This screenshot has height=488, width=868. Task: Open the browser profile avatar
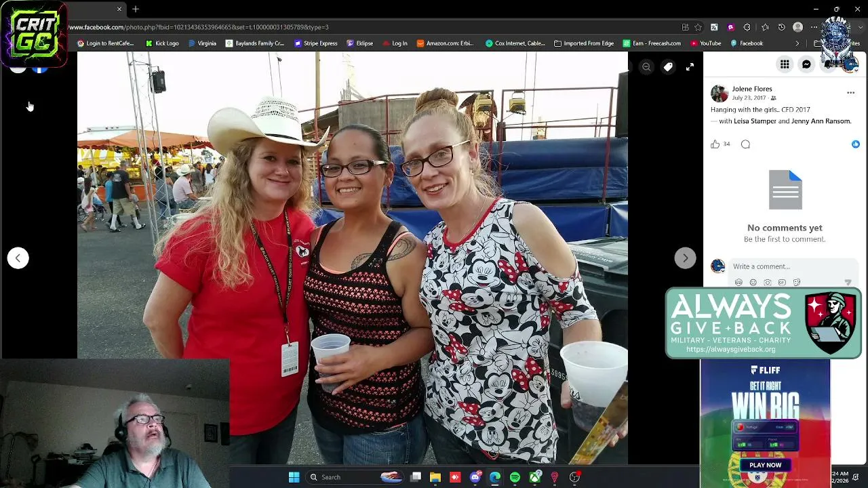(798, 27)
